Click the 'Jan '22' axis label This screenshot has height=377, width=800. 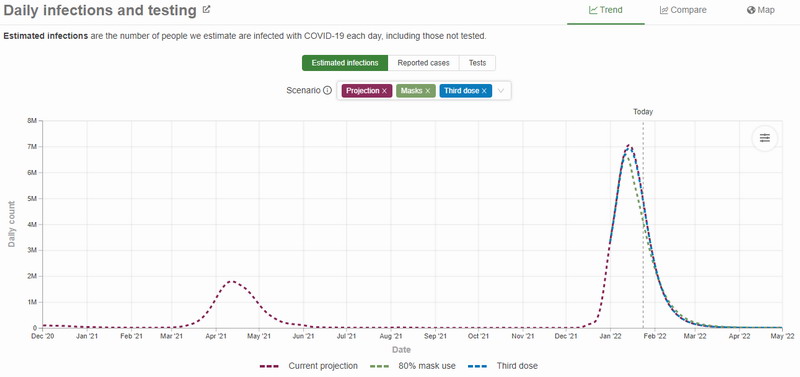[611, 336]
